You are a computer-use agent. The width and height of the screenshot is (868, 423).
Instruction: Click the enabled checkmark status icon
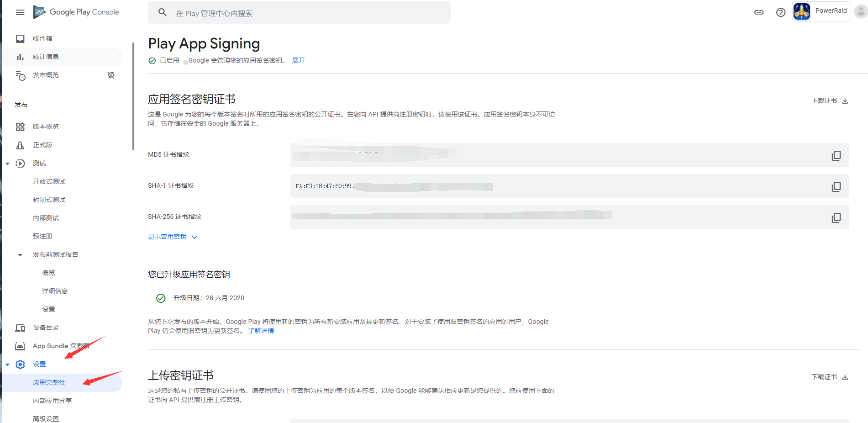[152, 61]
